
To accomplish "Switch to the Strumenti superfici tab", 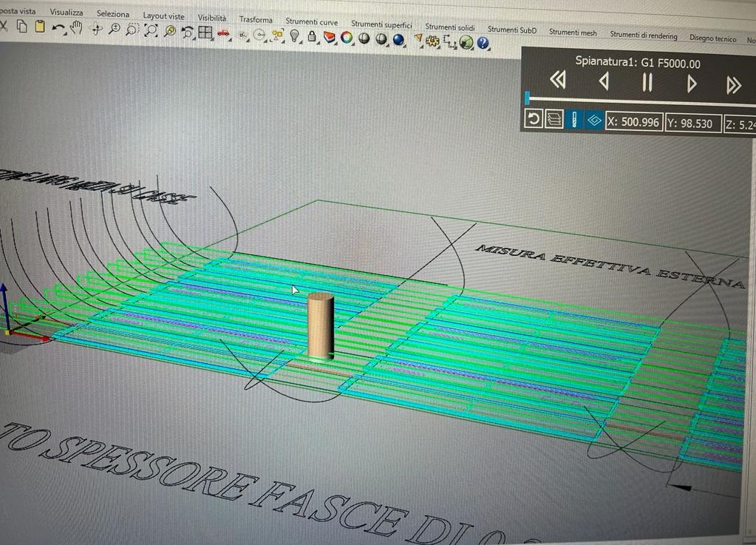I will click(381, 24).
